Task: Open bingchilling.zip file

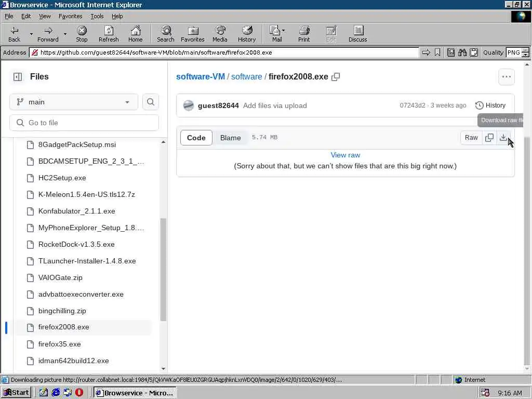Action: 62,311
